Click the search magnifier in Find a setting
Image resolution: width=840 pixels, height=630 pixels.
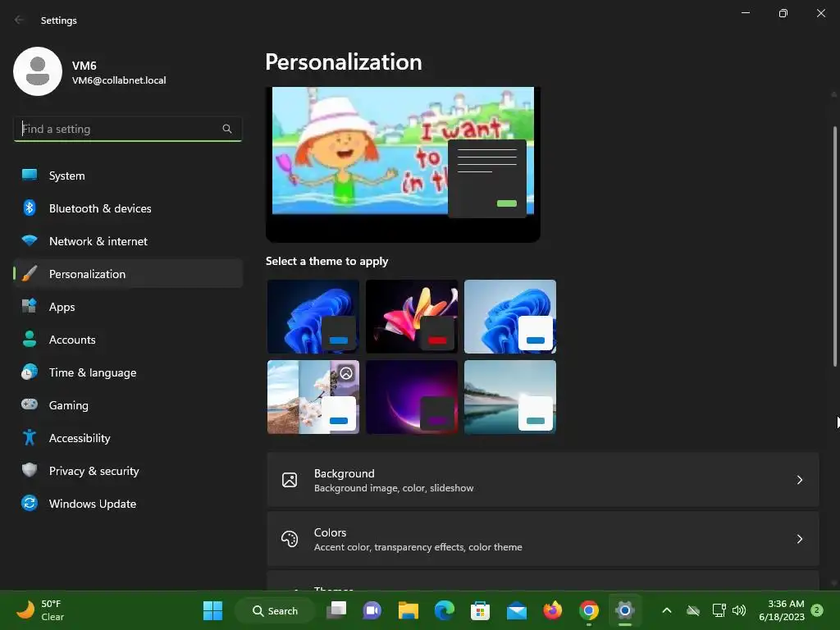tap(227, 129)
